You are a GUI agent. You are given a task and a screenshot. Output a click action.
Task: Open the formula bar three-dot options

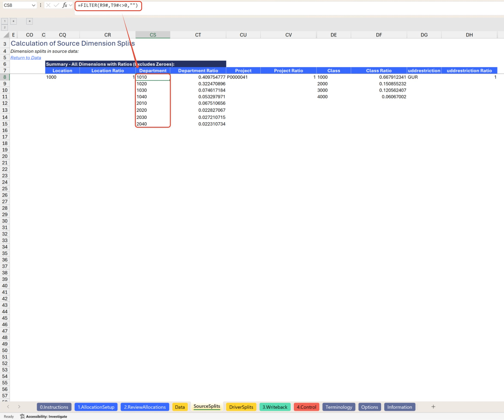[x=41, y=5]
